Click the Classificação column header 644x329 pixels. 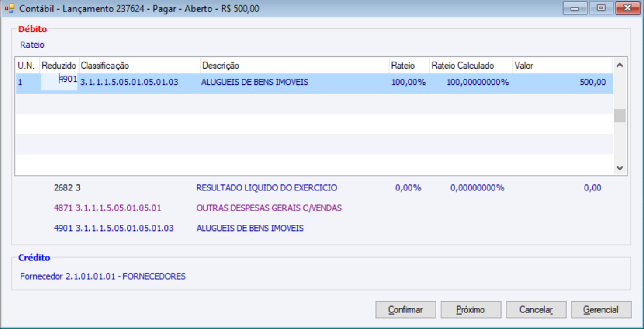pyautogui.click(x=139, y=66)
